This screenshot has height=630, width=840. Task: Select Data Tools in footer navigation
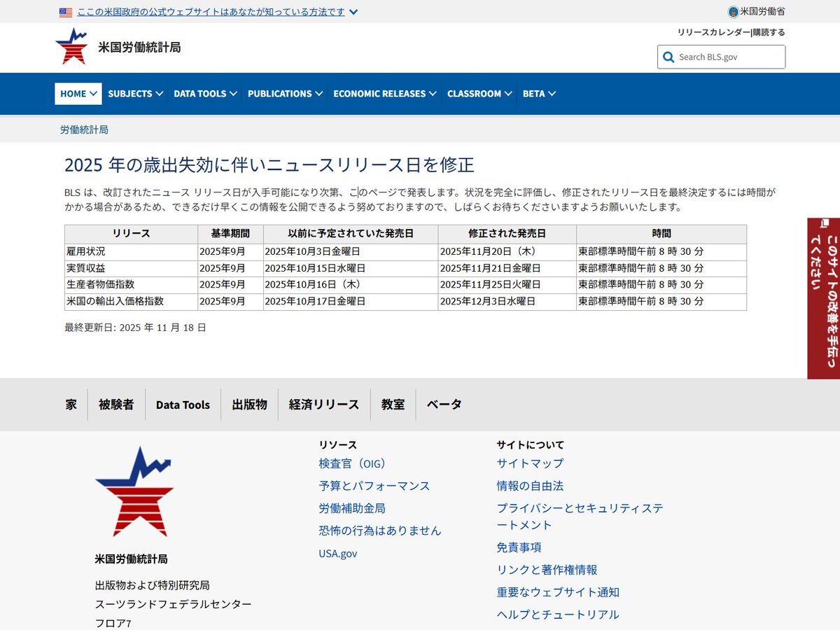183,405
